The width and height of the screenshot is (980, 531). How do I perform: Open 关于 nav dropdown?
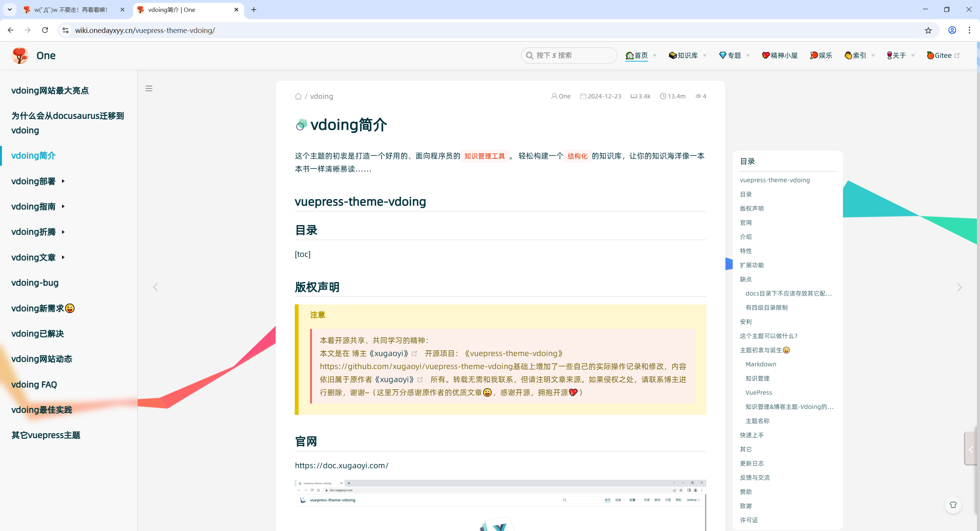tap(901, 56)
